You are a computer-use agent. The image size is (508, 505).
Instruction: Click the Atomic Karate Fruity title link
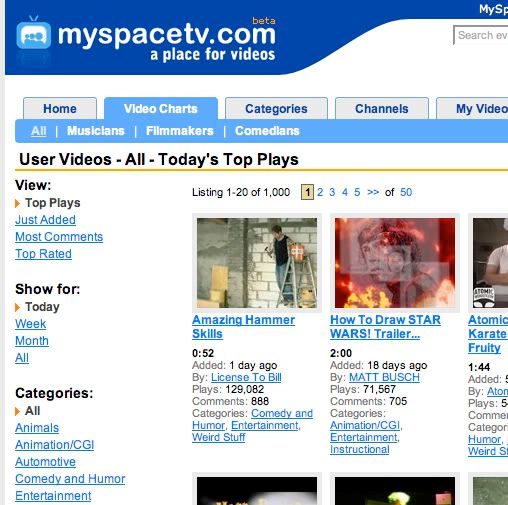point(488,334)
